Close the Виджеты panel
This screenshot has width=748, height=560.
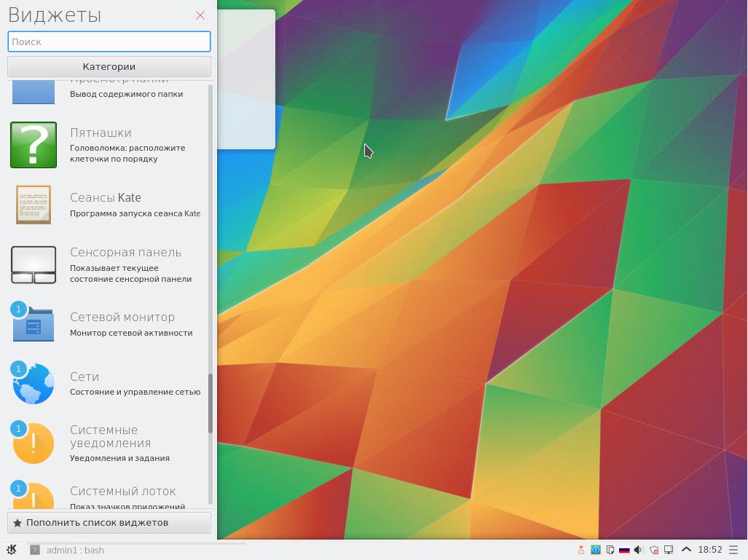pos(200,15)
